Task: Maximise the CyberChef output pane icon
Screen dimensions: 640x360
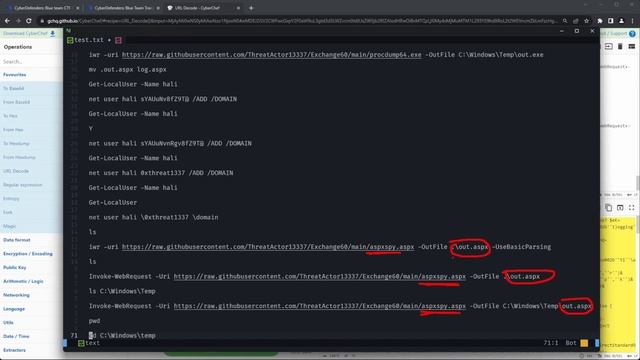Action: pyautogui.click(x=631, y=207)
